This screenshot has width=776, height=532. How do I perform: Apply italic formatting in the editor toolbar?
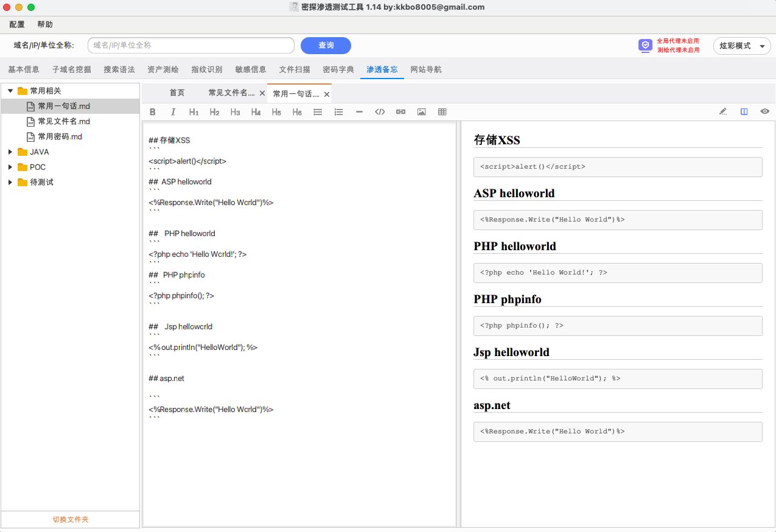coord(173,112)
